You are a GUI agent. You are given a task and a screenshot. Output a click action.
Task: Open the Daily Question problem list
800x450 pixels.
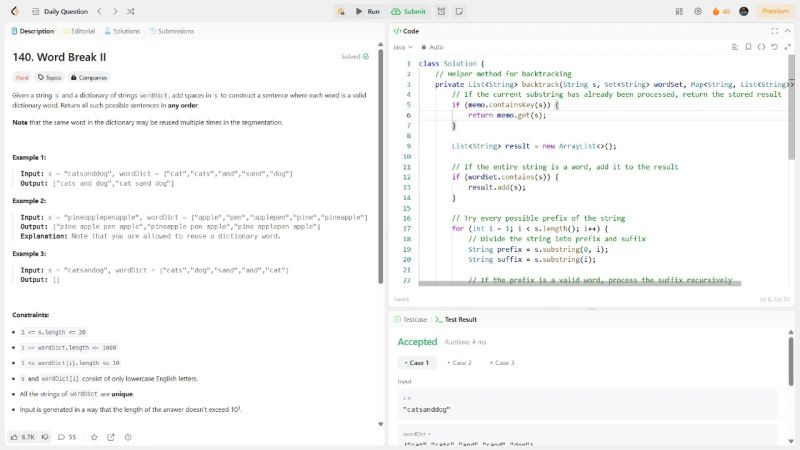coord(60,11)
